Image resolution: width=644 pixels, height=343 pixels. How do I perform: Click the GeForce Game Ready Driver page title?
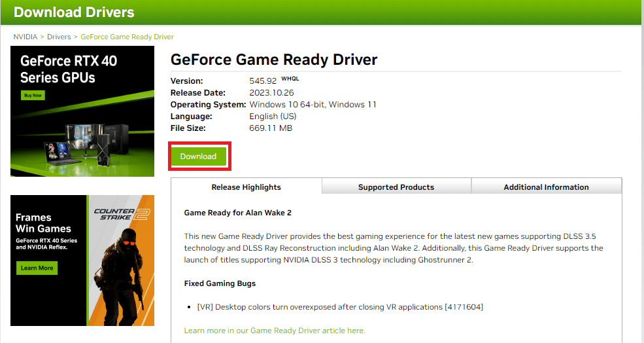tap(274, 60)
